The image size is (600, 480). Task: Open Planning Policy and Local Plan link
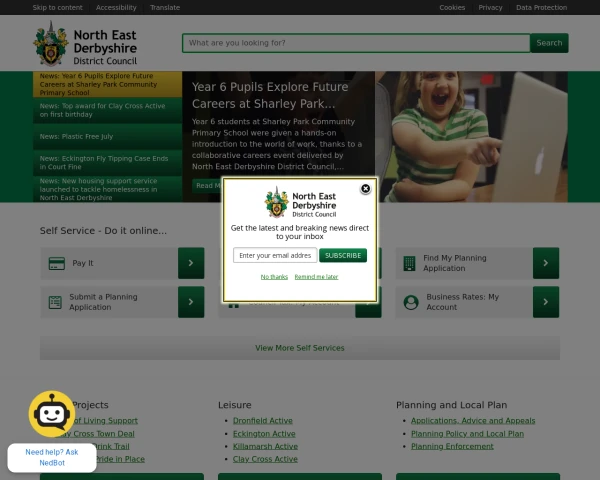click(467, 434)
